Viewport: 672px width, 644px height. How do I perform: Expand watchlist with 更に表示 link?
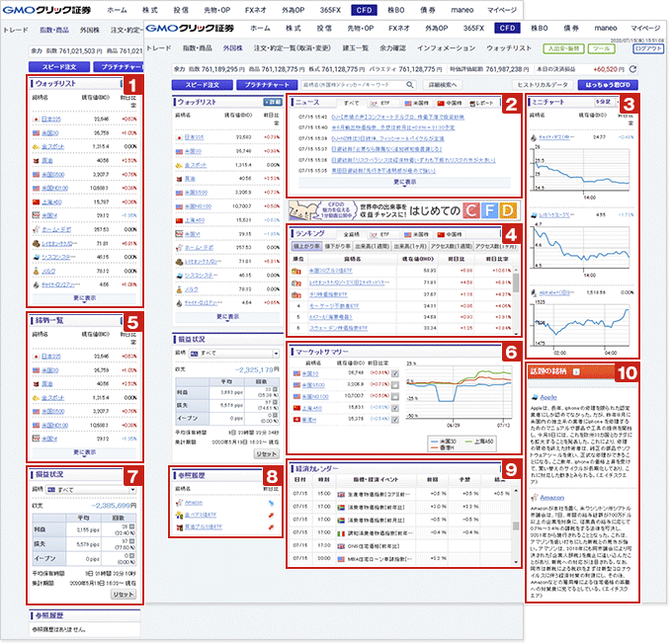[x=227, y=316]
